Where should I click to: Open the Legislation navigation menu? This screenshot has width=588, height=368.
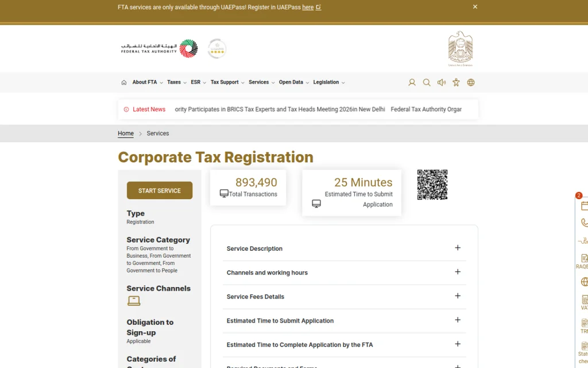pyautogui.click(x=329, y=82)
